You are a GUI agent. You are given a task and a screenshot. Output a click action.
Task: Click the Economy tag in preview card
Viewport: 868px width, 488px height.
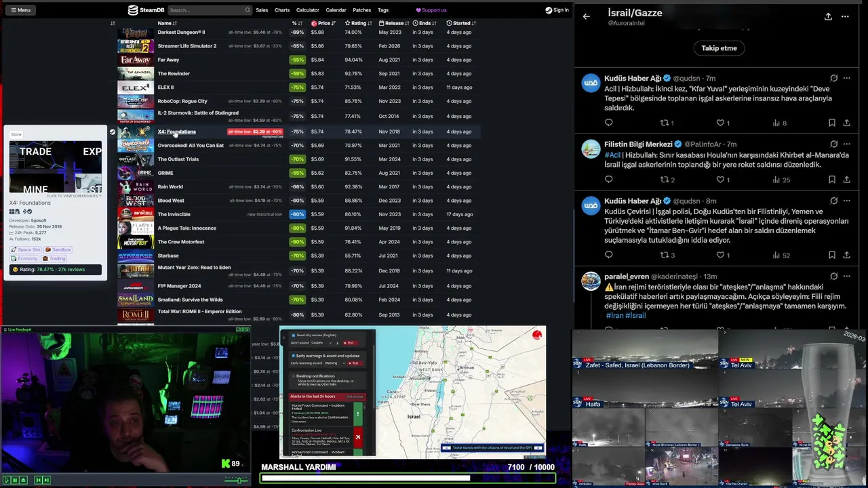24,258
